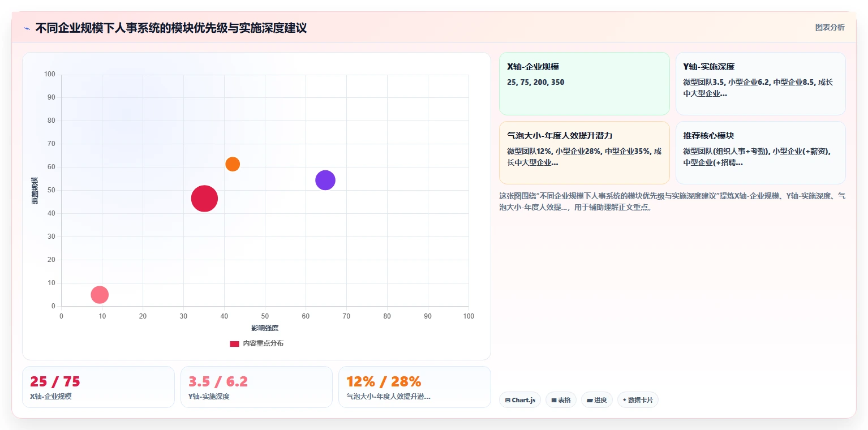868x430 pixels.
Task: Open the Y轴-实施深度 info card
Action: click(x=760, y=84)
